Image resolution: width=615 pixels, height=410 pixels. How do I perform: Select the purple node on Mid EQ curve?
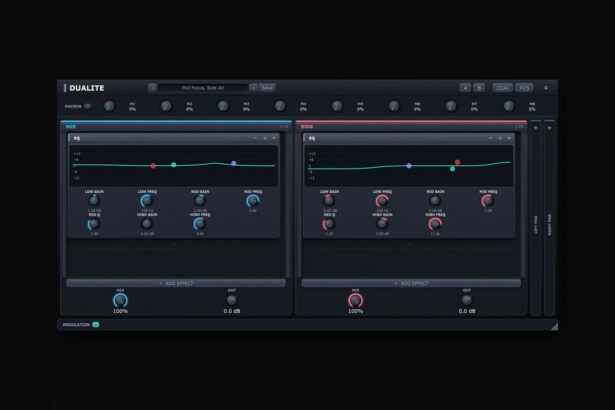click(x=234, y=163)
